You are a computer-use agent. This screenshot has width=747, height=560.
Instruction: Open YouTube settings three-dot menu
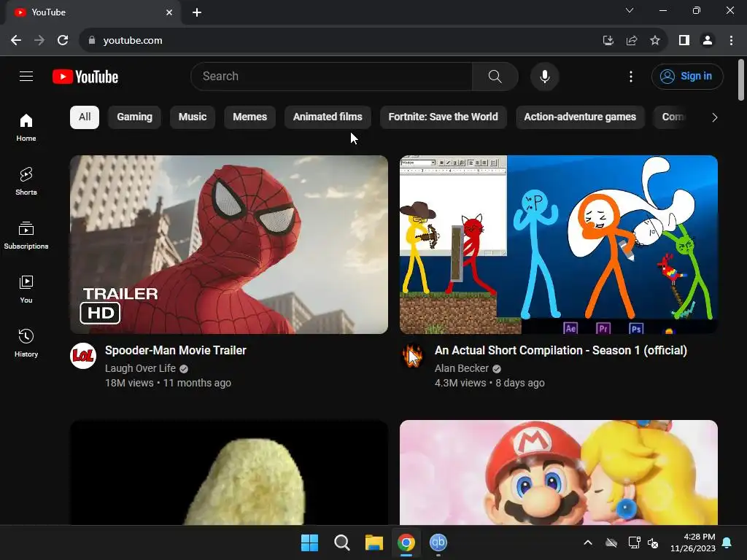click(631, 76)
